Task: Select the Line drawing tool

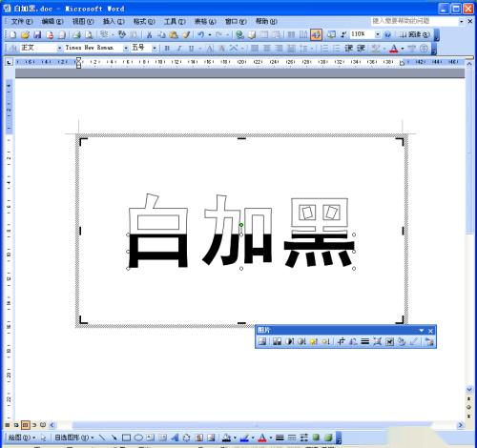Action: (102, 438)
